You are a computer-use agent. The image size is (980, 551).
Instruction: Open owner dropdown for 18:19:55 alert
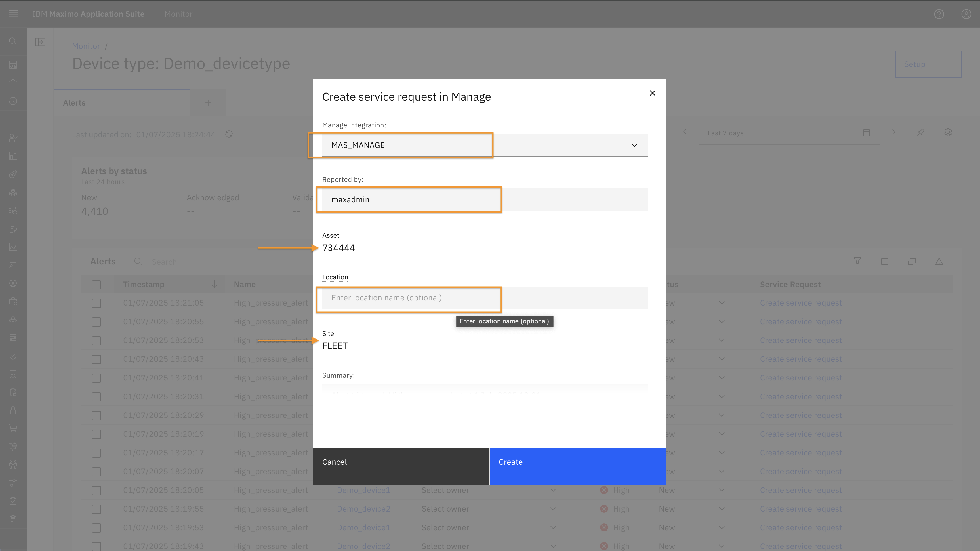tap(553, 509)
